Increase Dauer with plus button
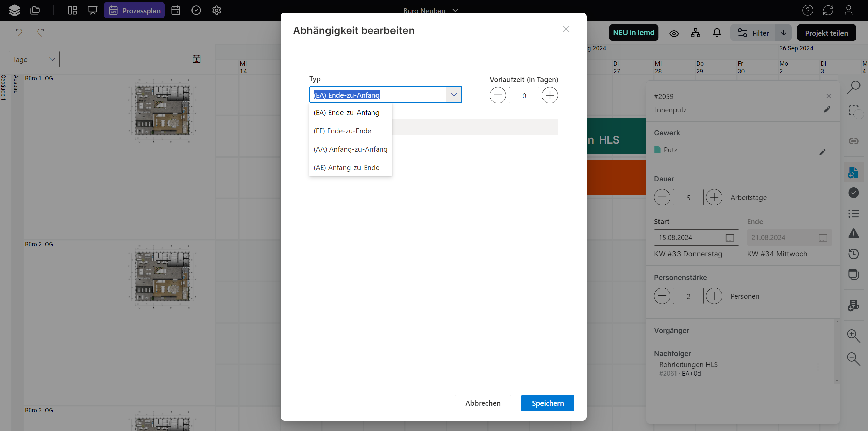Viewport: 868px width, 431px height. [714, 197]
